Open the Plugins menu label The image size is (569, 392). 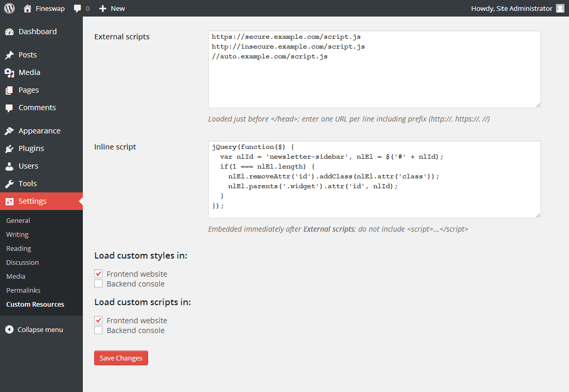31,148
